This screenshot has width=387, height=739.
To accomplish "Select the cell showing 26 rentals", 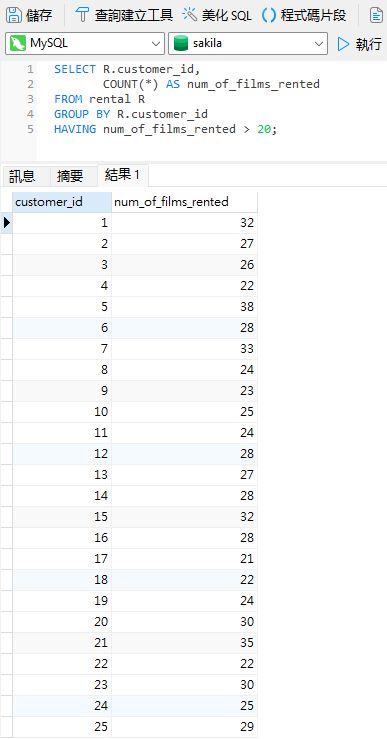I will pos(184,265).
